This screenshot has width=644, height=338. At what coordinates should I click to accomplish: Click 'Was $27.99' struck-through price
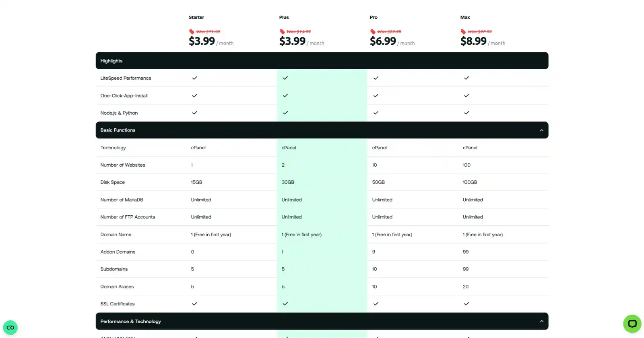coord(480,31)
